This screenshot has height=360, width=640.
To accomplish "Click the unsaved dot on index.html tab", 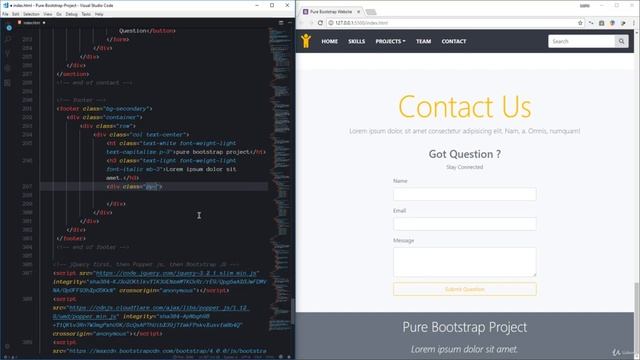I will 44,23.
